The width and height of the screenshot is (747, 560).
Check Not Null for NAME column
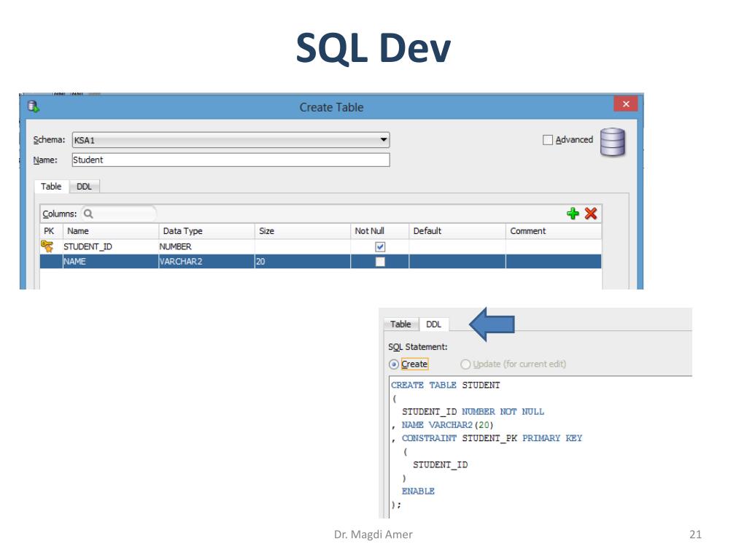click(x=379, y=262)
